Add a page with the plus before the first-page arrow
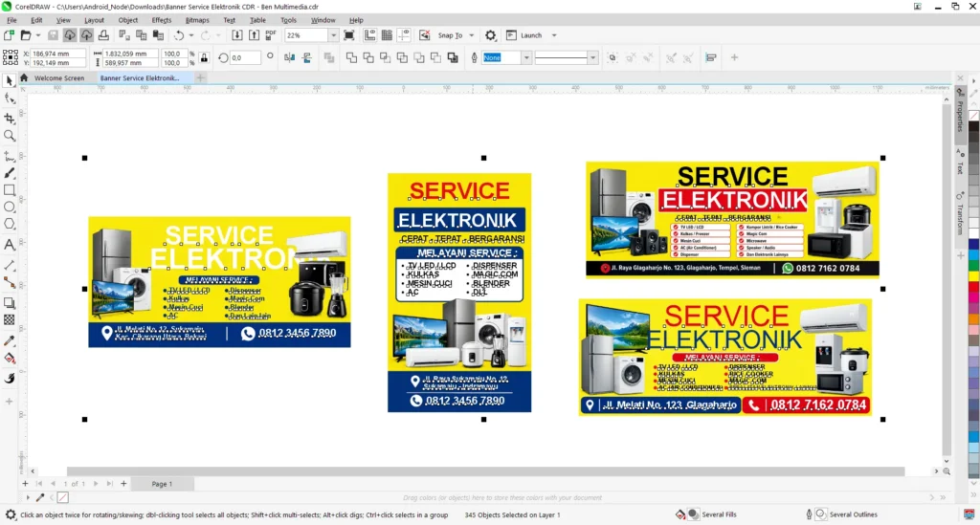Image resolution: width=980 pixels, height=525 pixels. (x=25, y=484)
